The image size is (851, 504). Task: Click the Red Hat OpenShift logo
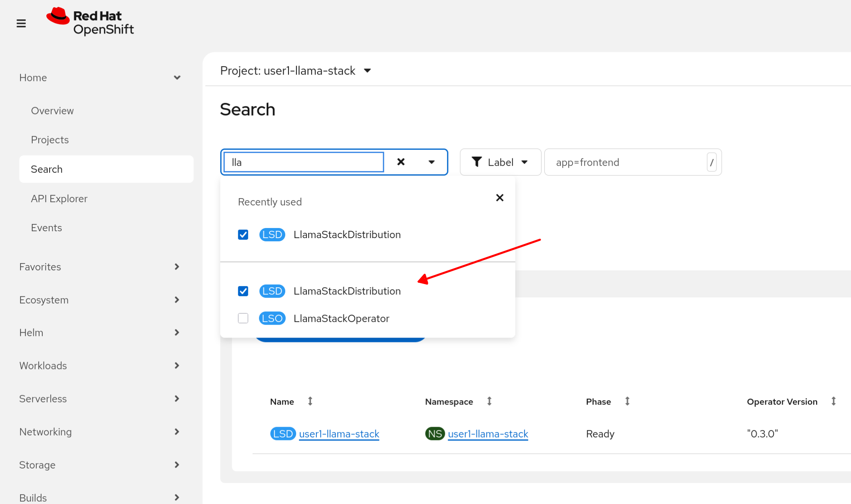tap(90, 22)
